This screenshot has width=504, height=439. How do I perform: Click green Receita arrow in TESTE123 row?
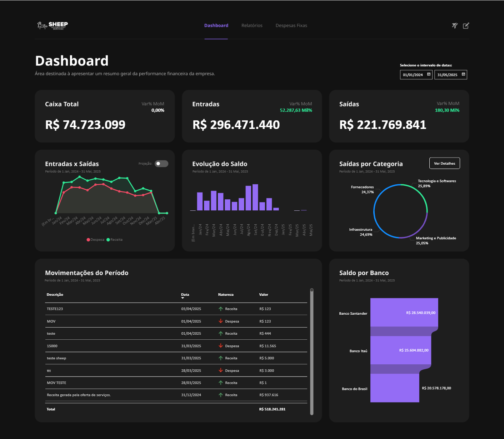pyautogui.click(x=221, y=309)
